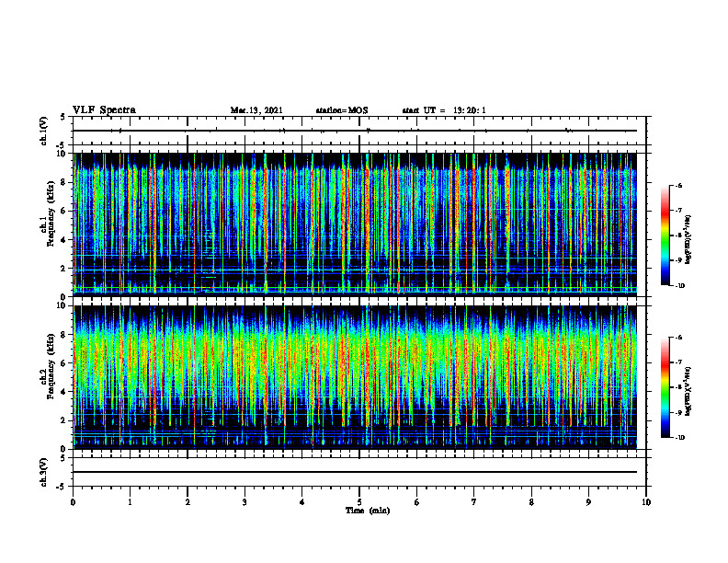Click tick label "2" on the time axis
Screen dimensions: 728x563
(x=188, y=502)
